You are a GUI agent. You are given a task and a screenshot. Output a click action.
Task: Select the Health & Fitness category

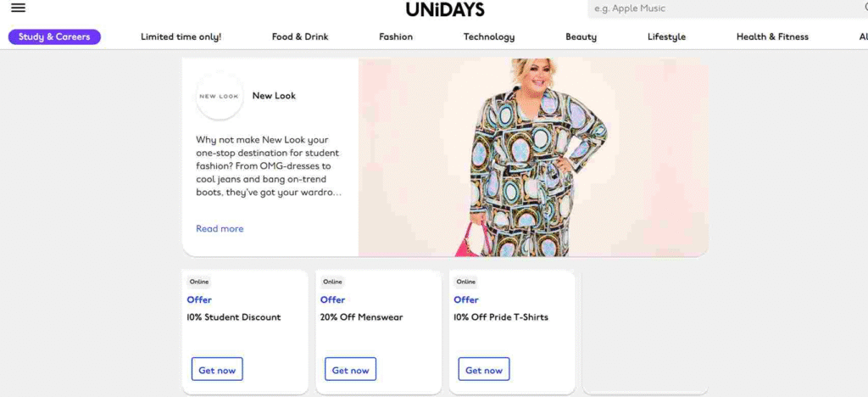click(772, 37)
